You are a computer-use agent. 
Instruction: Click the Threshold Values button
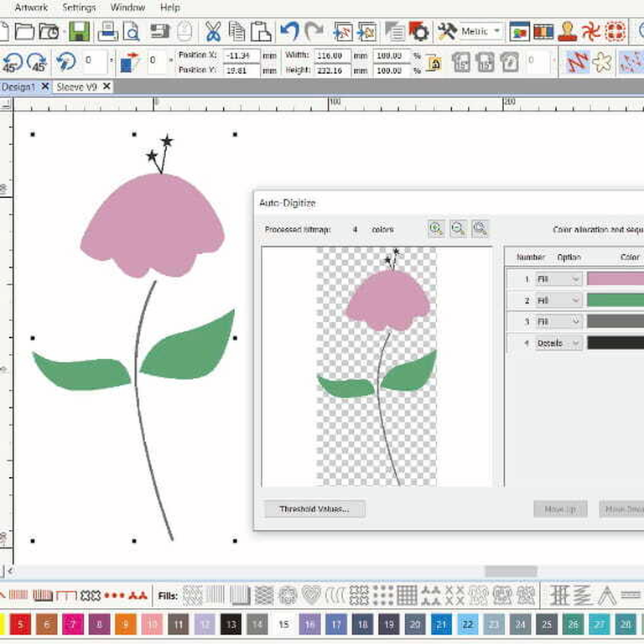point(314,509)
